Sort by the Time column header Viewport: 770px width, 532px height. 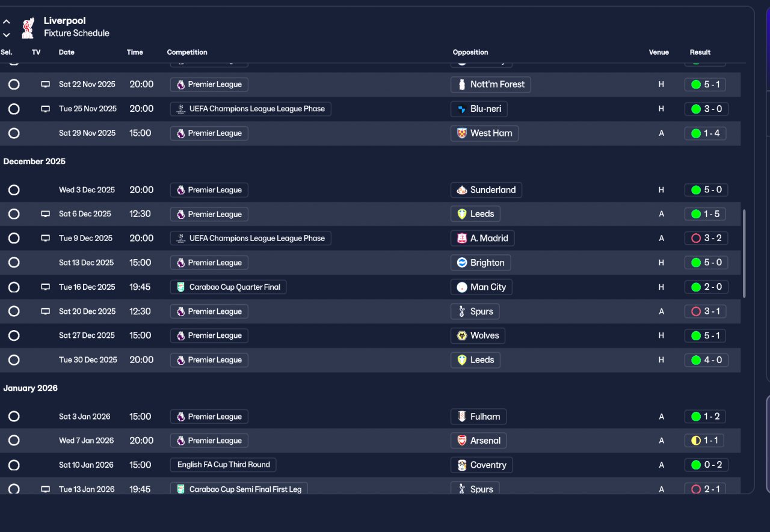[135, 52]
